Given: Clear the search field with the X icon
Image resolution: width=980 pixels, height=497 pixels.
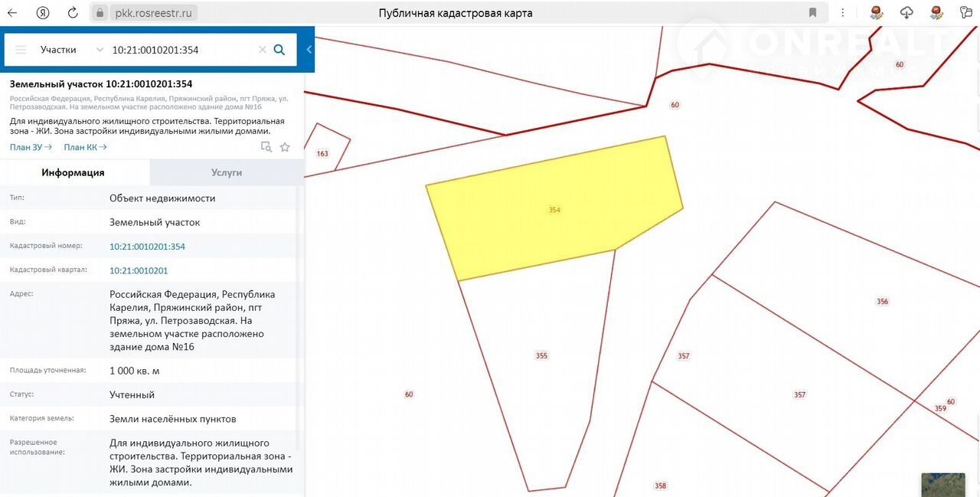Looking at the screenshot, I should pos(262,50).
